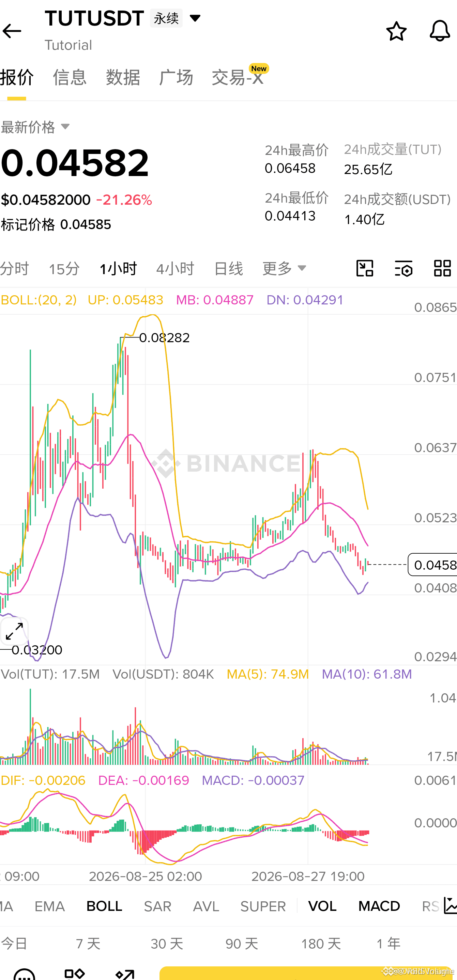The image size is (457, 980).
Task: Enable the EMA indicator
Action: click(x=49, y=906)
